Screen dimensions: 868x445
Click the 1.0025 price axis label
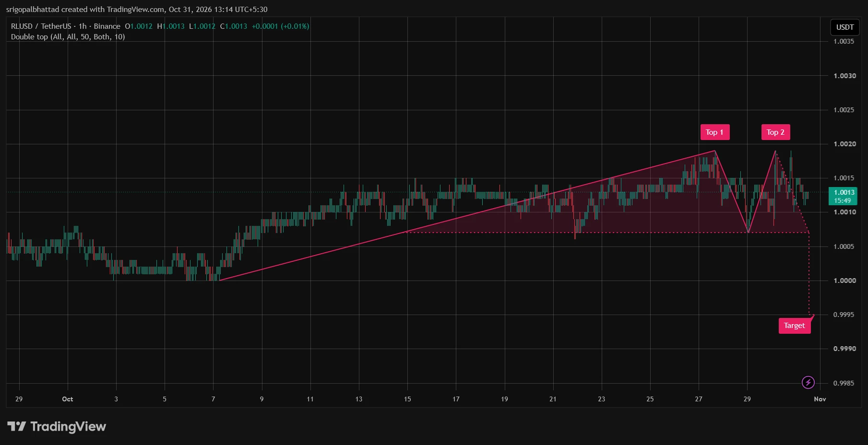844,110
